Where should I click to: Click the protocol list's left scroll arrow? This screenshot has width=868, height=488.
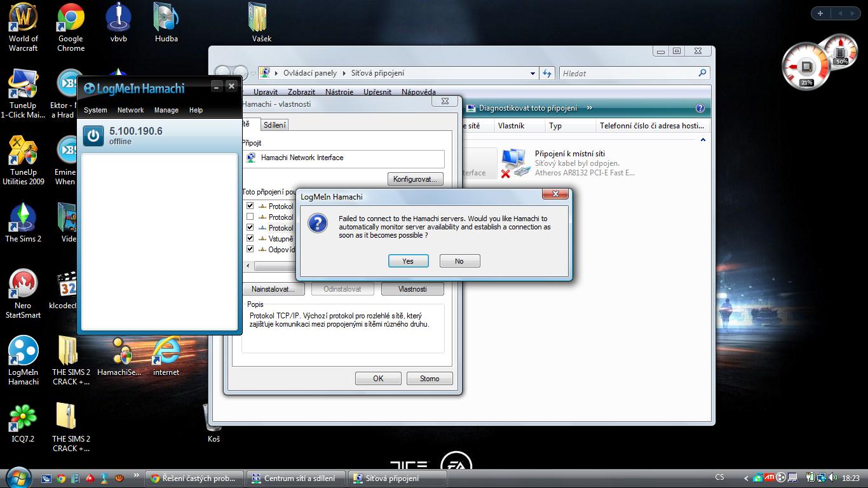tap(248, 266)
